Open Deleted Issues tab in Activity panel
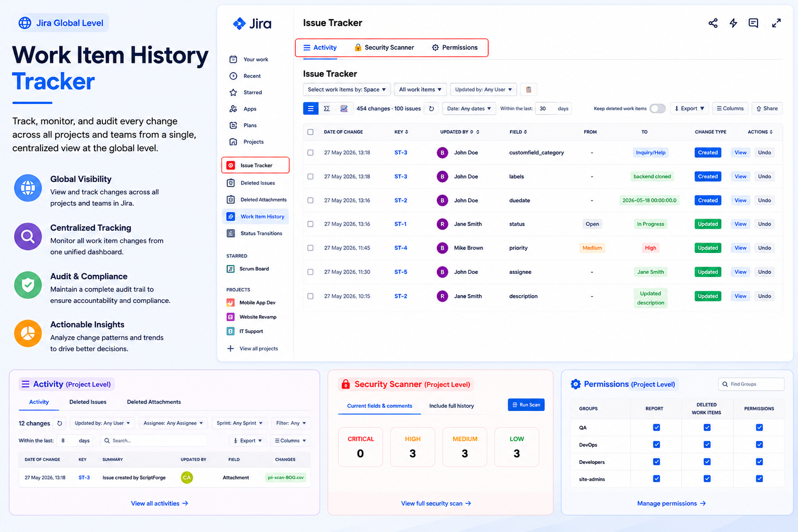 [88, 402]
